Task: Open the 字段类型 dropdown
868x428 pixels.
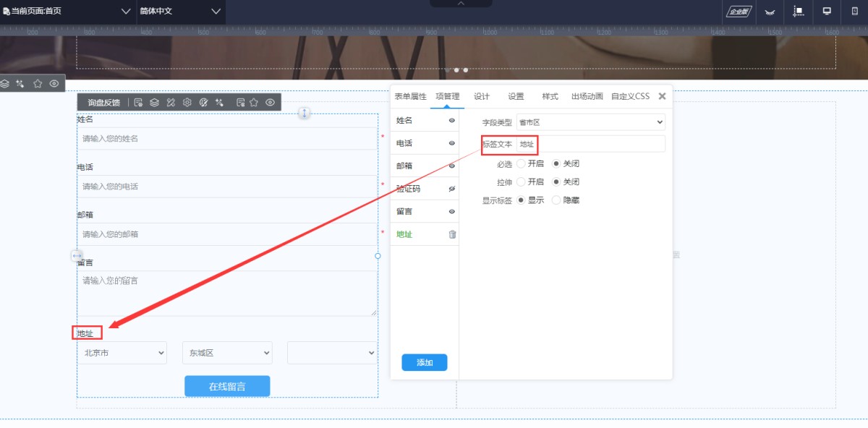Action: coord(590,123)
